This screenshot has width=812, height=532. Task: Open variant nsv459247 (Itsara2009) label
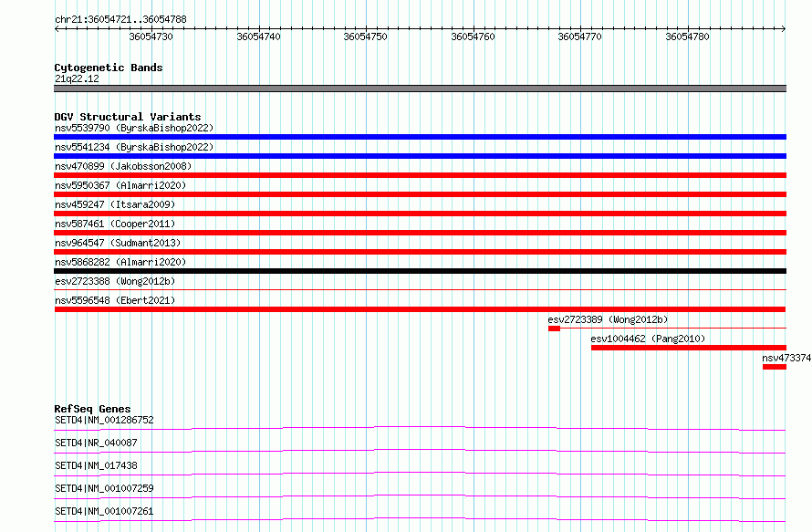115,204
